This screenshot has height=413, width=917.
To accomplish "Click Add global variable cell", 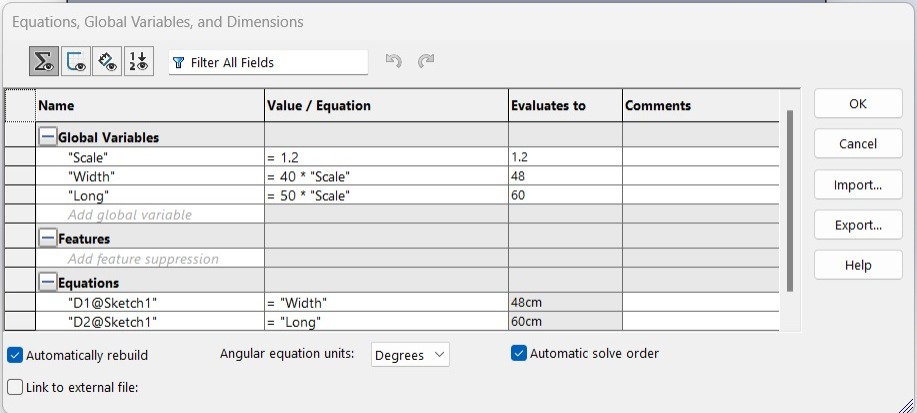I will click(x=150, y=215).
